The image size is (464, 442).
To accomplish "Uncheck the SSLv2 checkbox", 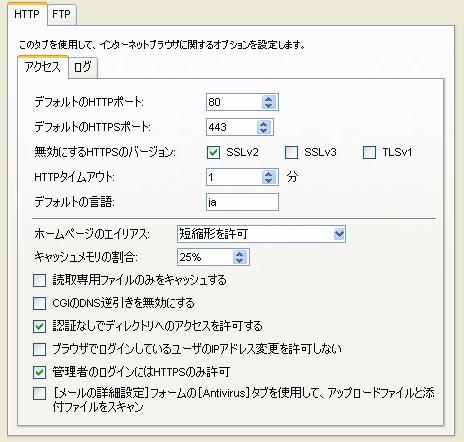I will (213, 152).
